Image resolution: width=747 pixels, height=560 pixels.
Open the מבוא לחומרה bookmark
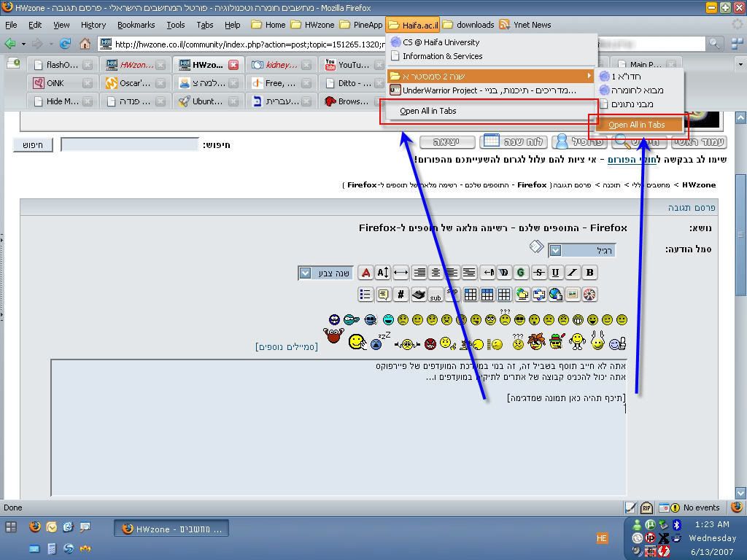pyautogui.click(x=638, y=90)
